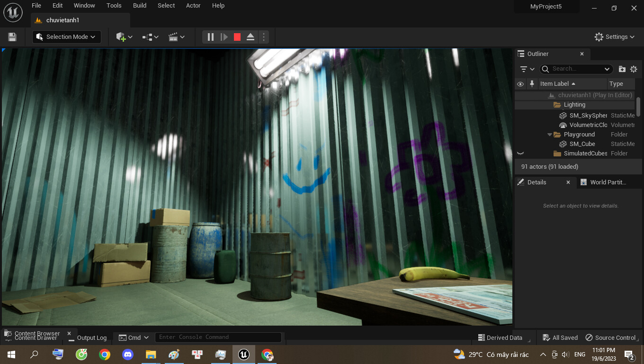Select the SimulatedCubes folder row
Image resolution: width=644 pixels, height=364 pixels.
point(574,154)
